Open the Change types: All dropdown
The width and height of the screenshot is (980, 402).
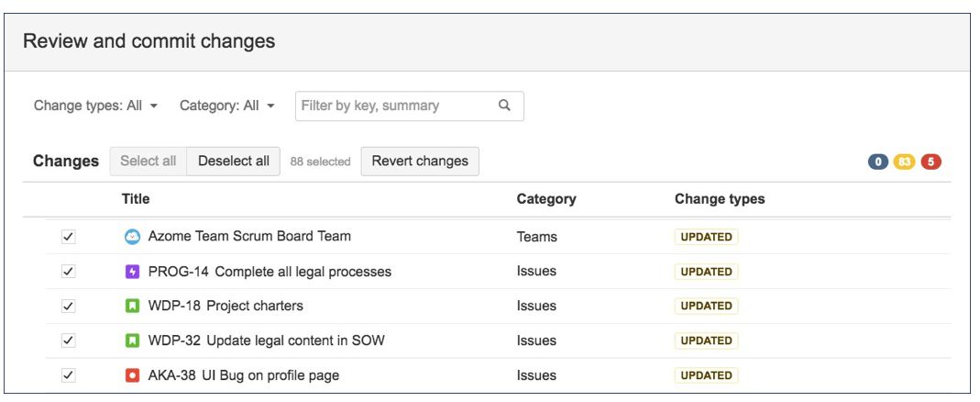tap(95, 106)
